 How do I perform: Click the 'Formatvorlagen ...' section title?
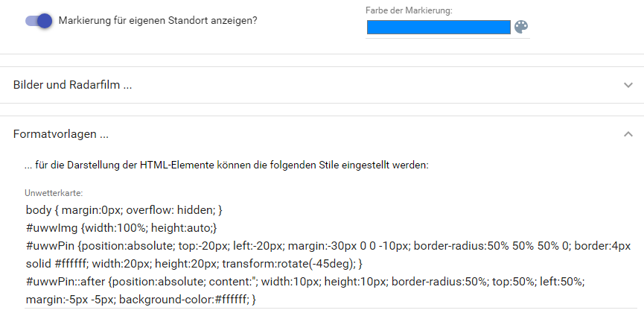(x=61, y=134)
